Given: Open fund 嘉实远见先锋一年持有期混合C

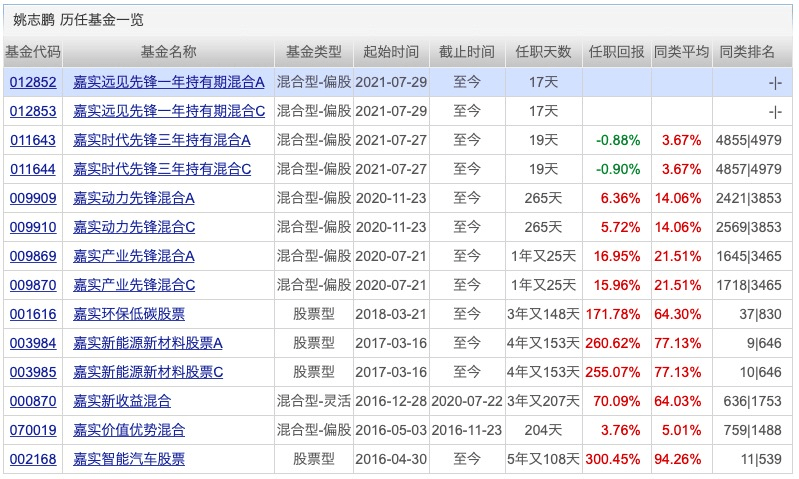Looking at the screenshot, I should 169,111.
